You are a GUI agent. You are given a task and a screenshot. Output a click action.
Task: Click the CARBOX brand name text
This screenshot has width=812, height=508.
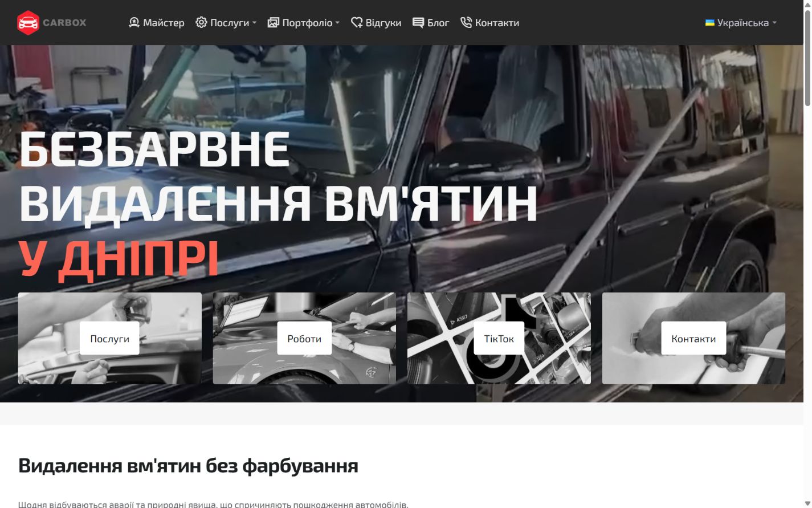tap(65, 23)
